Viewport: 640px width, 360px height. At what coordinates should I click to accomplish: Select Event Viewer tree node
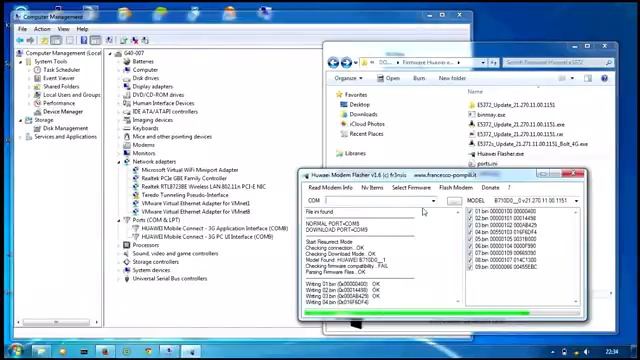[59, 78]
